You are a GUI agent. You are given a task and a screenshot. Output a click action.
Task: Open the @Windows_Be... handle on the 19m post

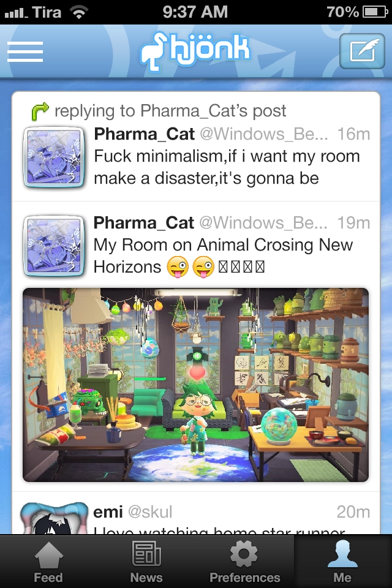click(x=263, y=223)
